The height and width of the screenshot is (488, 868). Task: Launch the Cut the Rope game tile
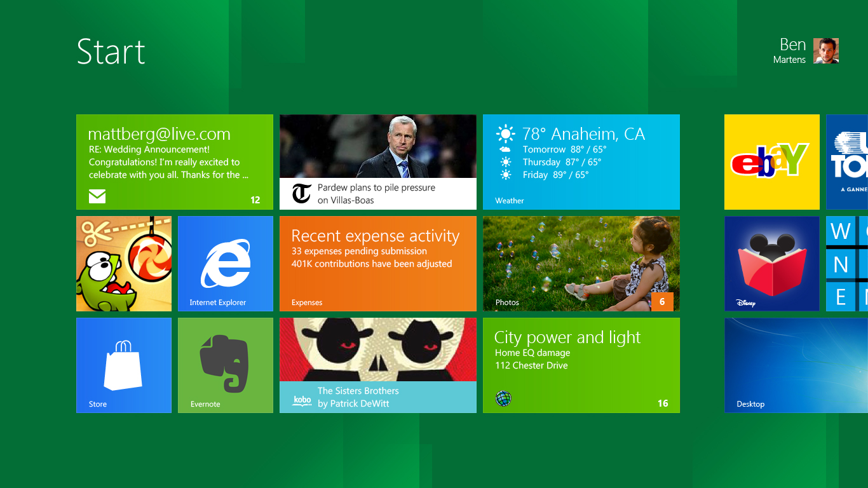pyautogui.click(x=124, y=264)
